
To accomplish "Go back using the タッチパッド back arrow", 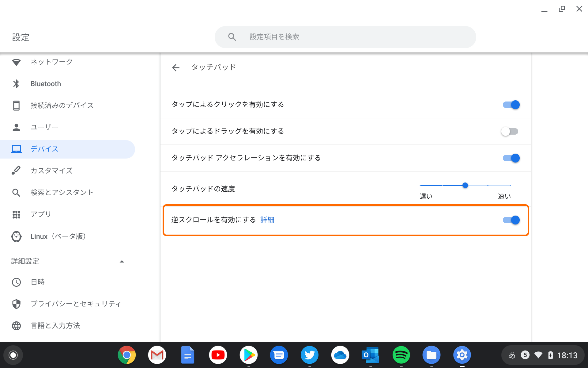I will [176, 67].
